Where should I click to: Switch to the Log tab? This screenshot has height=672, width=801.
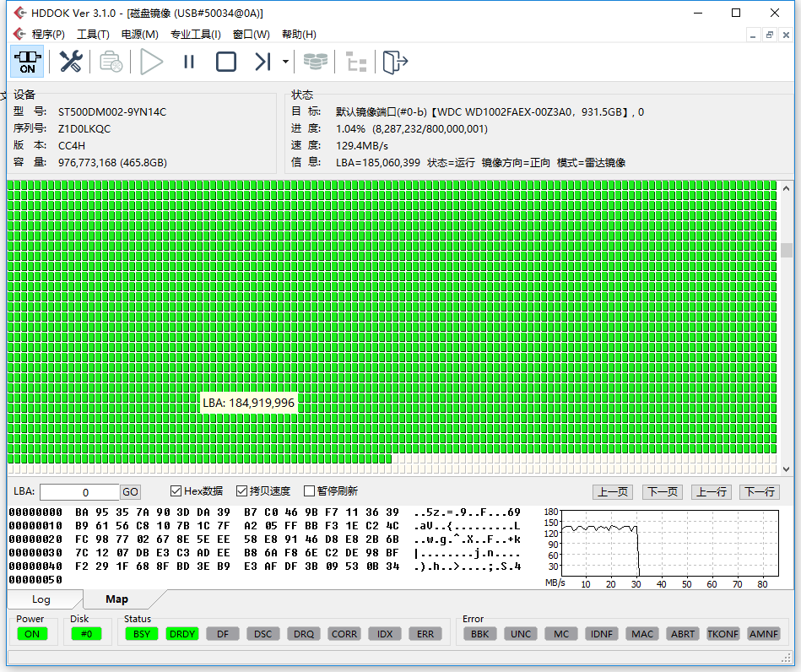[41, 599]
